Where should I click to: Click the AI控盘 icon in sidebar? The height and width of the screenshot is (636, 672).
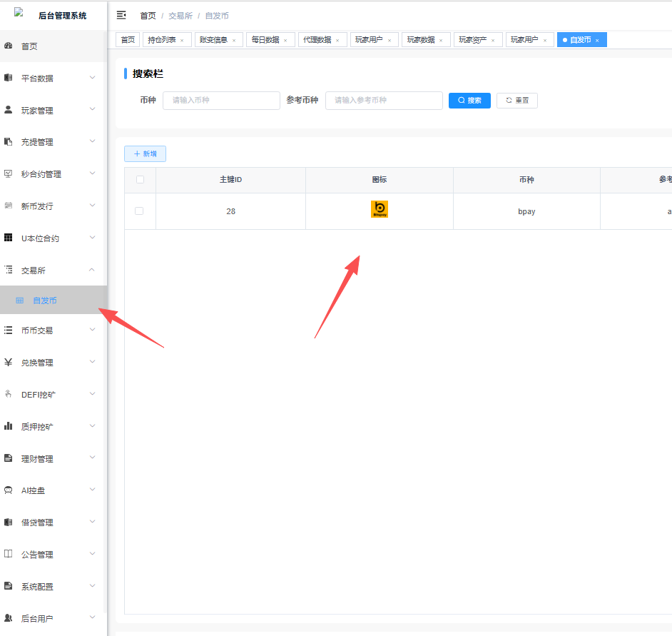tap(9, 490)
